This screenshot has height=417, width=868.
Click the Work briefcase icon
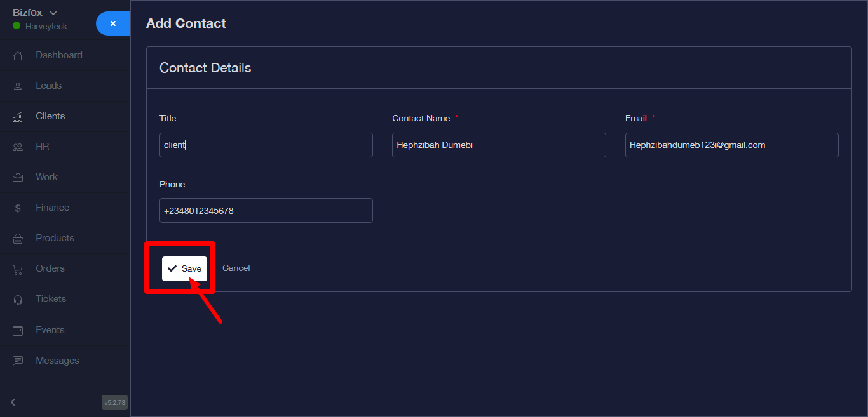click(18, 178)
